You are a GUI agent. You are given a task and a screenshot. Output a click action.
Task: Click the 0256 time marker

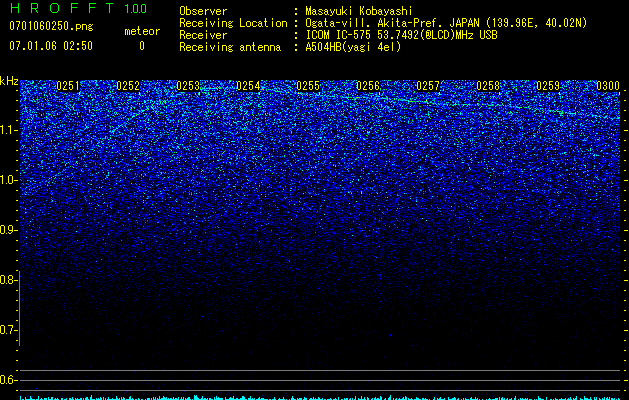(x=368, y=86)
